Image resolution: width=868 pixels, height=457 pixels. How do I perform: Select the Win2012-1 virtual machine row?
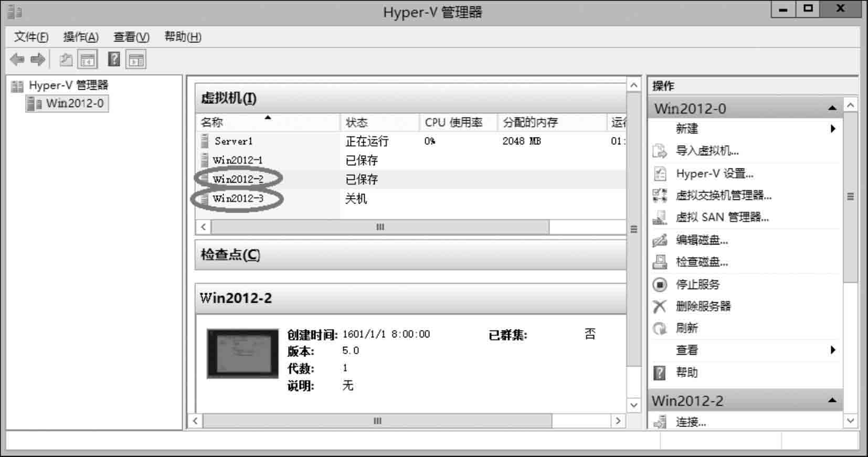coord(411,160)
